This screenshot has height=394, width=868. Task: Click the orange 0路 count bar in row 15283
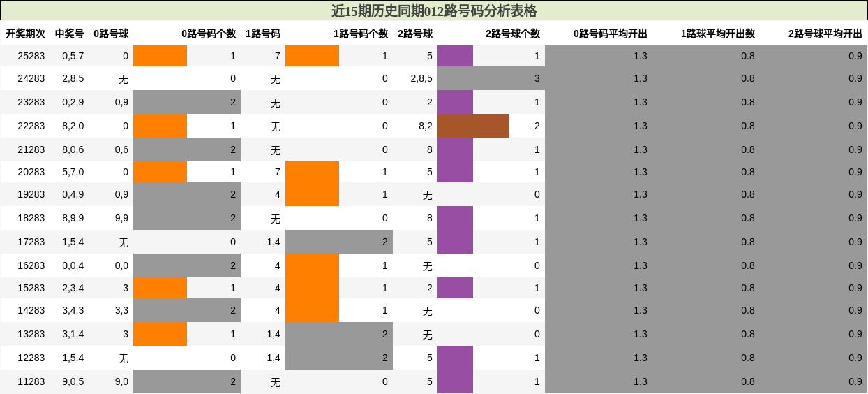coord(160,288)
